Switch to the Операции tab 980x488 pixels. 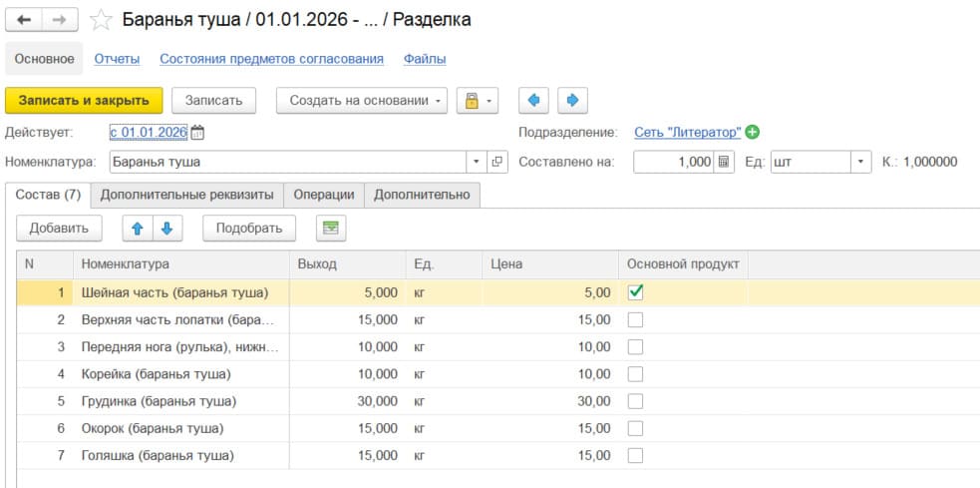click(x=324, y=195)
